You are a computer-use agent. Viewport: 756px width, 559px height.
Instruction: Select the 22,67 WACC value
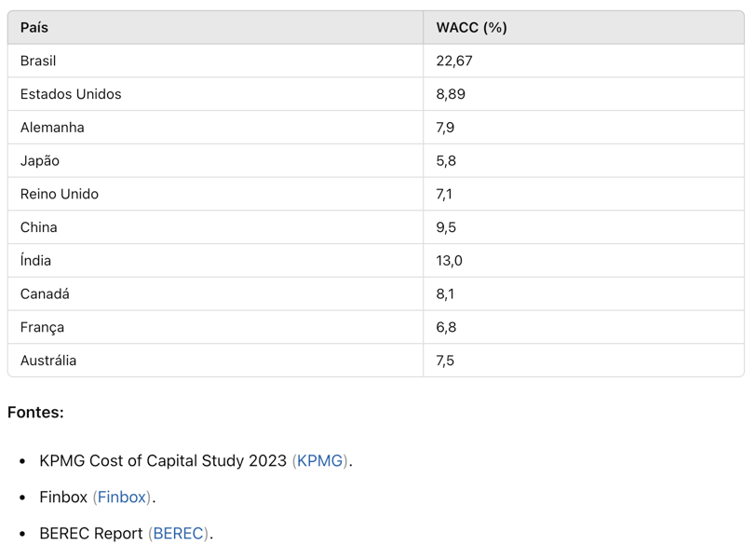(x=454, y=61)
